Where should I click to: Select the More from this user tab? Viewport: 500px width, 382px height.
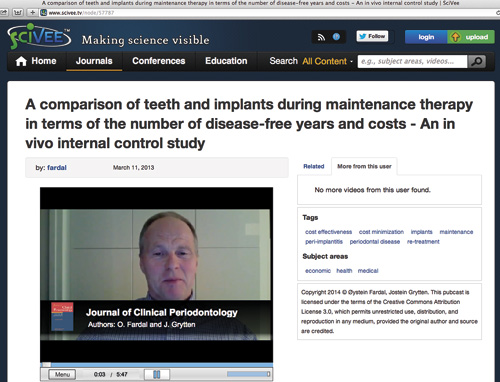click(364, 166)
